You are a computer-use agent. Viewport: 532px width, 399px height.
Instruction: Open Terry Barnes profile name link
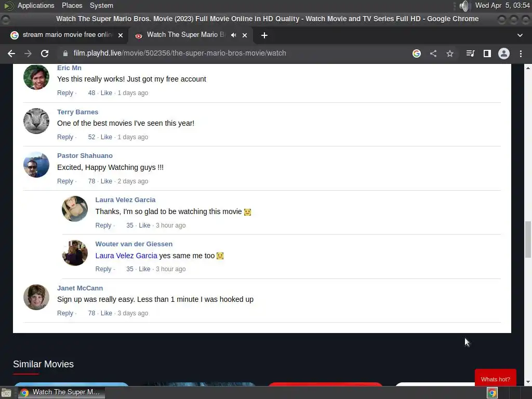[x=78, y=112]
